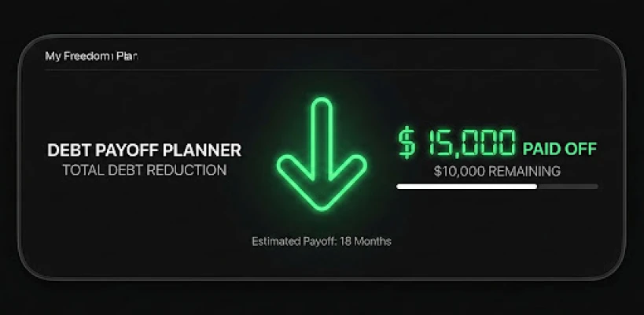This screenshot has height=315, width=644.
Task: Click the $10,000 REMAINING text
Action: pyautogui.click(x=497, y=170)
